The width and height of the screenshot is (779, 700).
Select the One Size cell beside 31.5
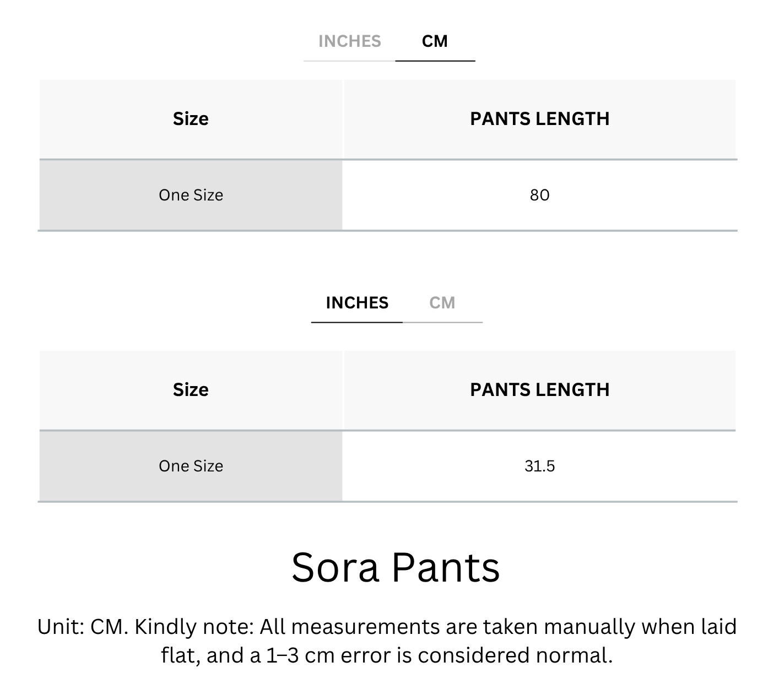pos(191,466)
